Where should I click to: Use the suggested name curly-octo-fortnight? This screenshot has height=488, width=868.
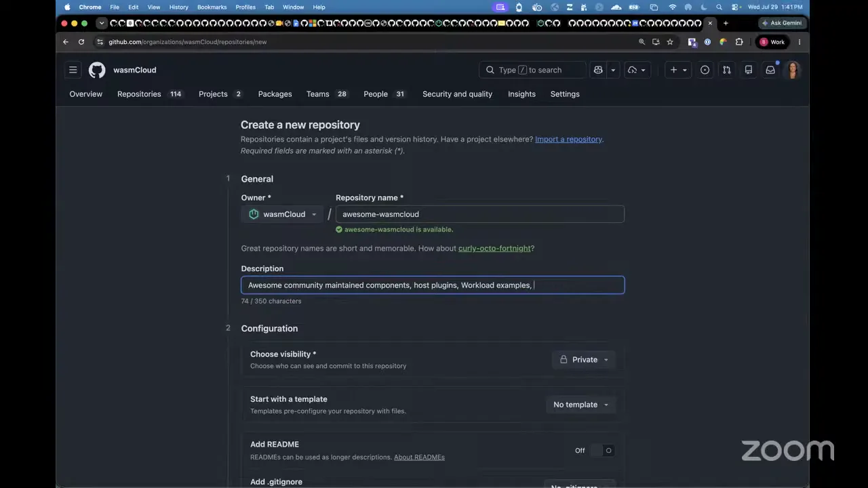(494, 249)
